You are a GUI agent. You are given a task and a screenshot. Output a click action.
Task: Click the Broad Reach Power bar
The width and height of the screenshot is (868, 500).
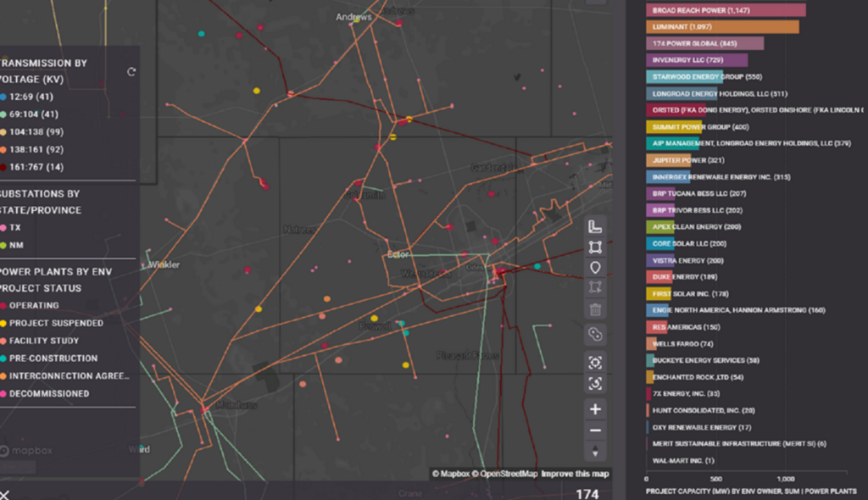726,10
